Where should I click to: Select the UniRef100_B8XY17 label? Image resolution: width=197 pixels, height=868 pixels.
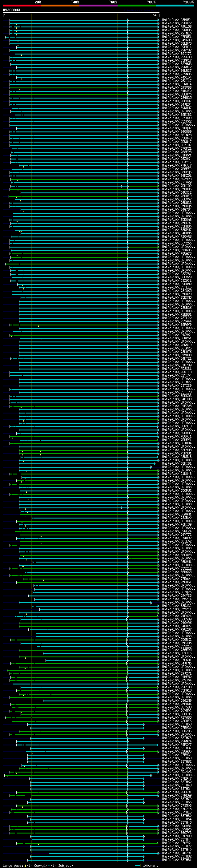tap(176, 162)
